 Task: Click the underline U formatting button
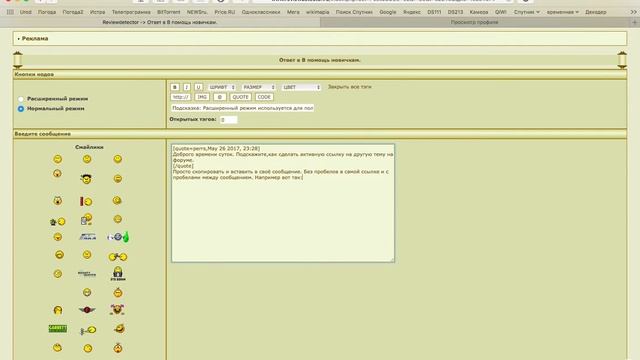coord(198,87)
